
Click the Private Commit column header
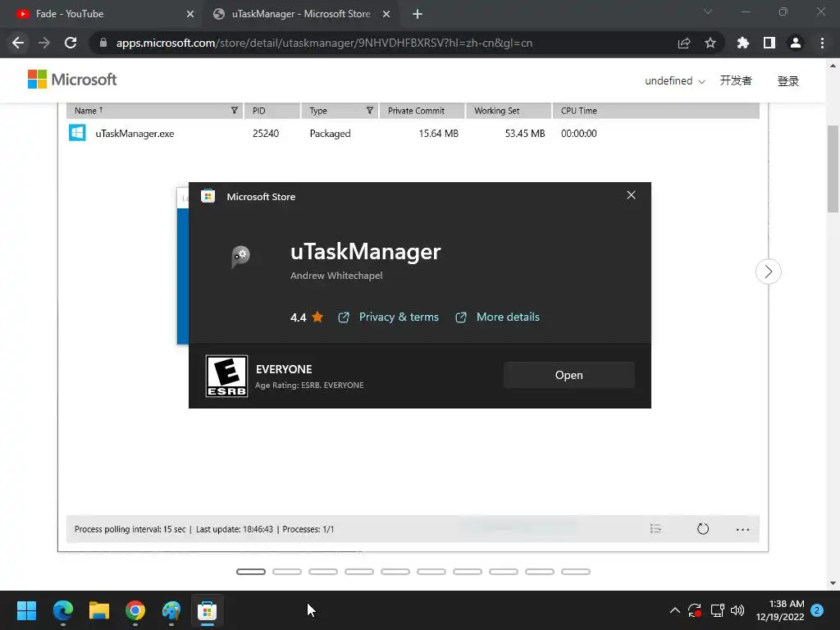tap(422, 111)
